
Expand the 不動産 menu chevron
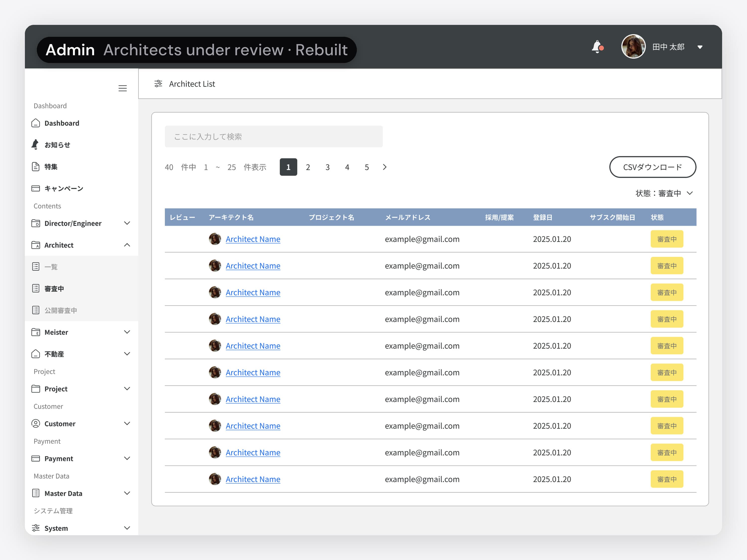pyautogui.click(x=127, y=354)
